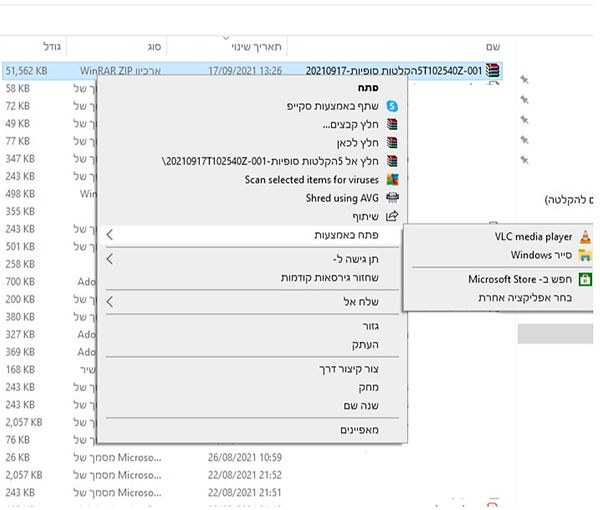Click the '168 KB' size cell
Image resolution: width=600 pixels, height=510 pixels.
pyautogui.click(x=20, y=370)
